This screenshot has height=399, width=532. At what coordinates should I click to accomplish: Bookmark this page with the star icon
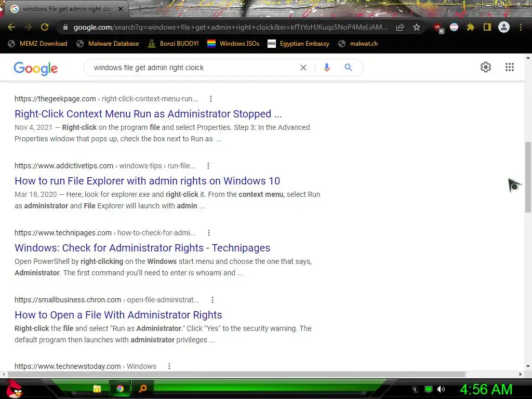point(417,27)
